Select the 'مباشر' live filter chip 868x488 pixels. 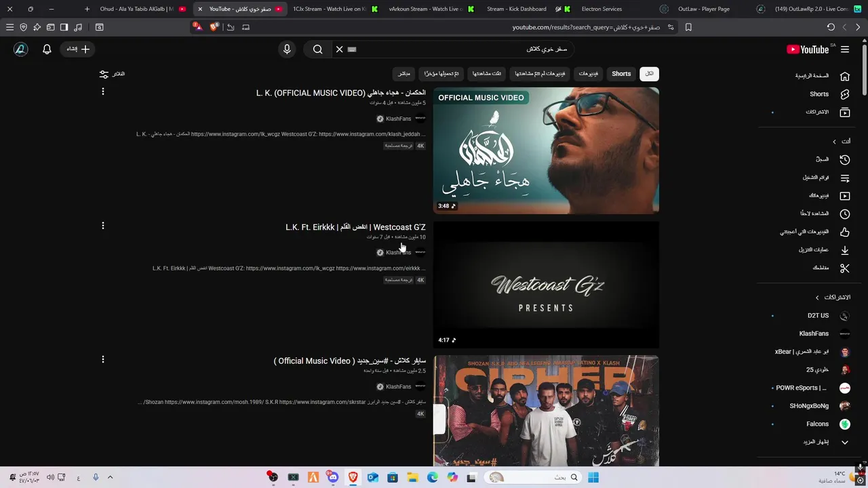(x=403, y=74)
